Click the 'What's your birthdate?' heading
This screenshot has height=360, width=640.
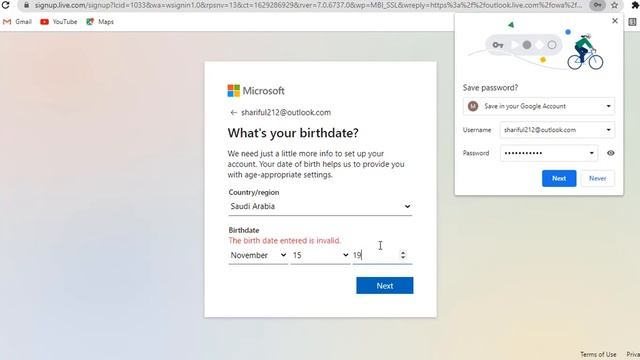tap(293, 133)
